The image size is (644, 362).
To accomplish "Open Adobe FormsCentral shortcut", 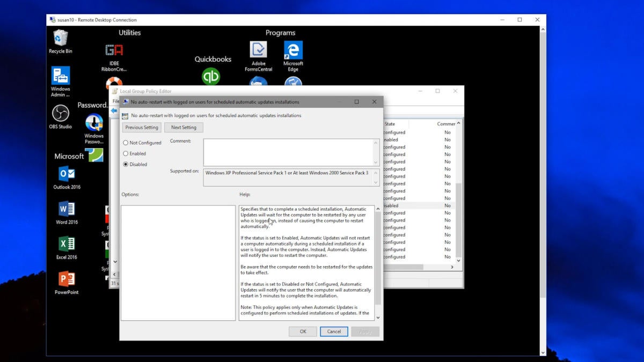I will [x=258, y=56].
